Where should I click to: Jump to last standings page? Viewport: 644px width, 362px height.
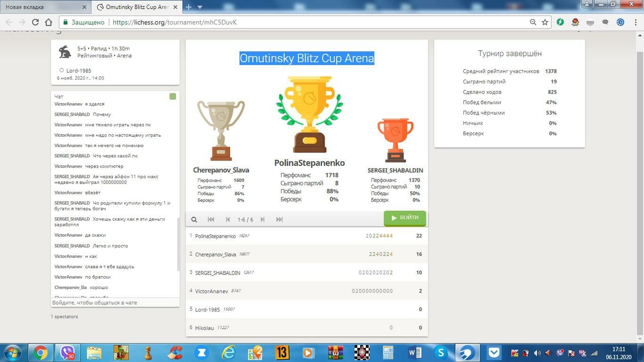pyautogui.click(x=279, y=219)
